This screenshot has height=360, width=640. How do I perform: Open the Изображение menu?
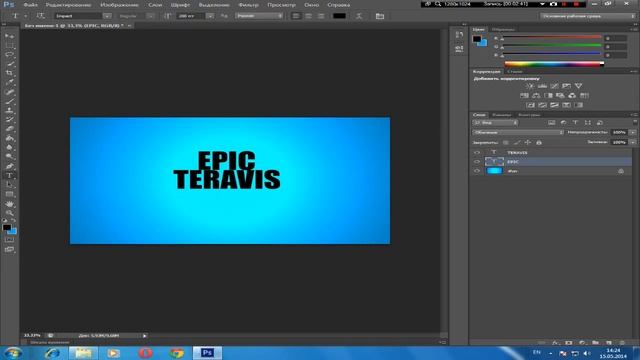click(119, 5)
